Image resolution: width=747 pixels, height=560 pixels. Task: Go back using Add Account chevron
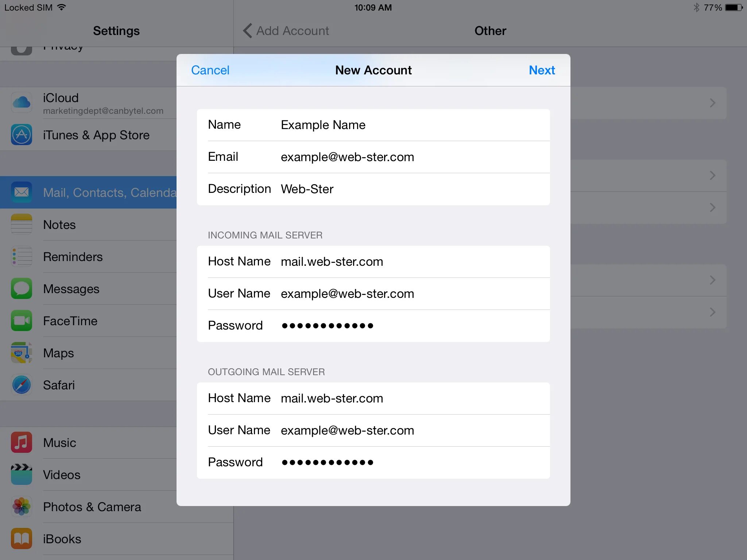pos(248,31)
